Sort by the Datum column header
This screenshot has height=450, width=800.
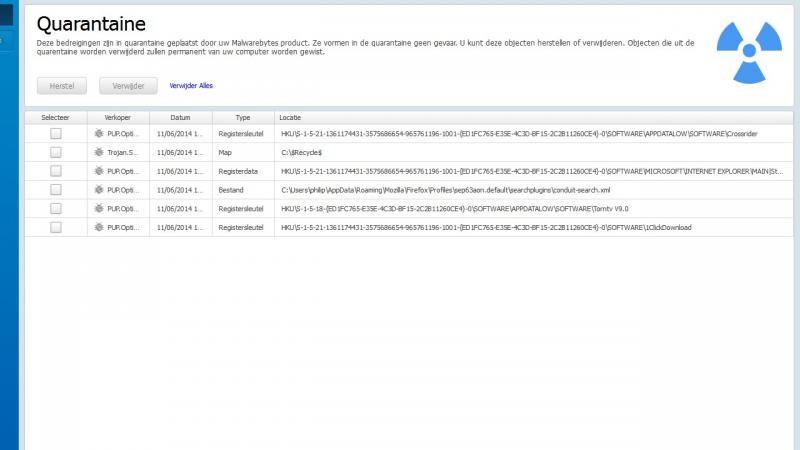[x=181, y=117]
